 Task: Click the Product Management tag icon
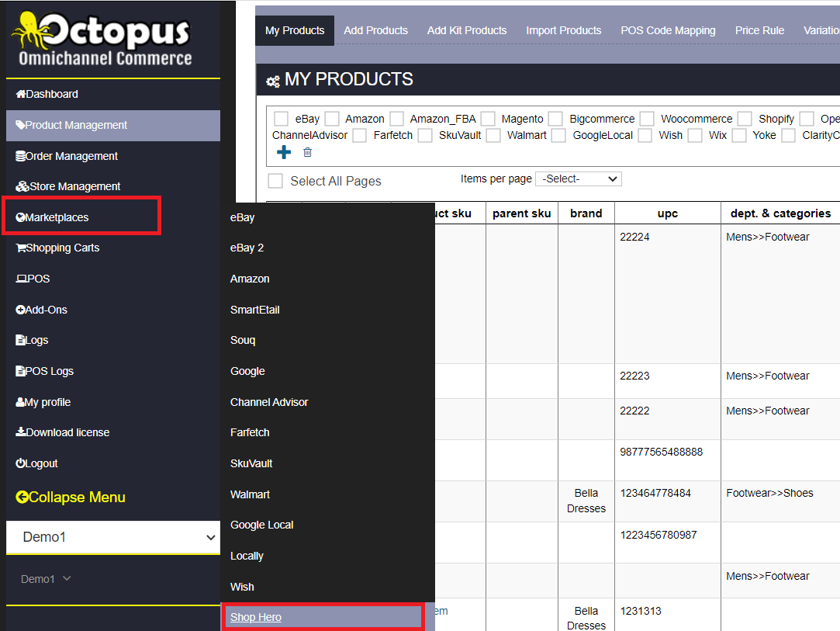coord(20,125)
